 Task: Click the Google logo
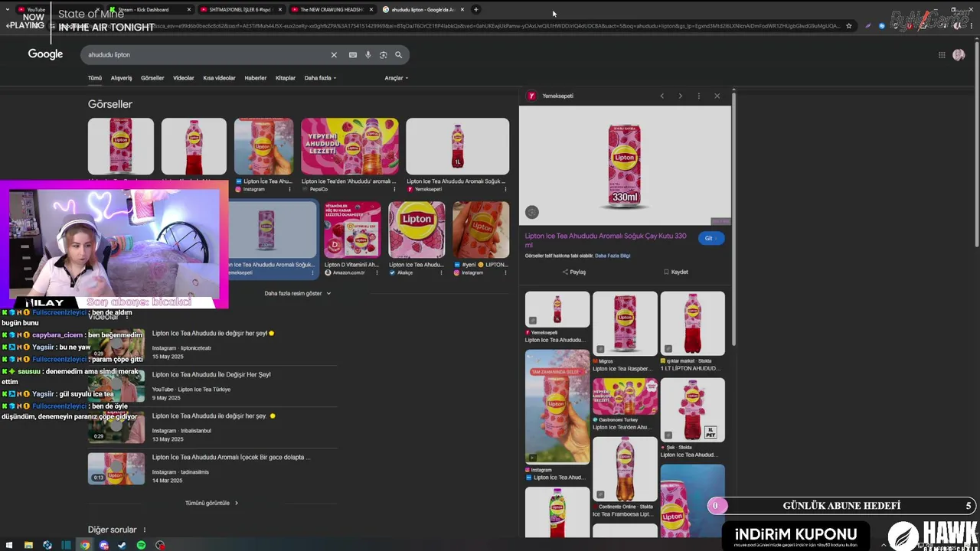click(x=45, y=54)
